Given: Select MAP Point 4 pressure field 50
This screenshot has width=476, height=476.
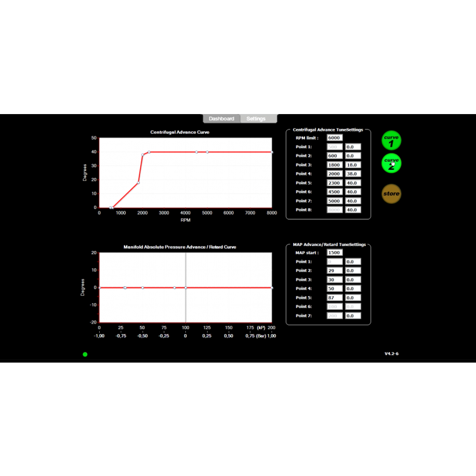Looking at the screenshot, I should (335, 289).
